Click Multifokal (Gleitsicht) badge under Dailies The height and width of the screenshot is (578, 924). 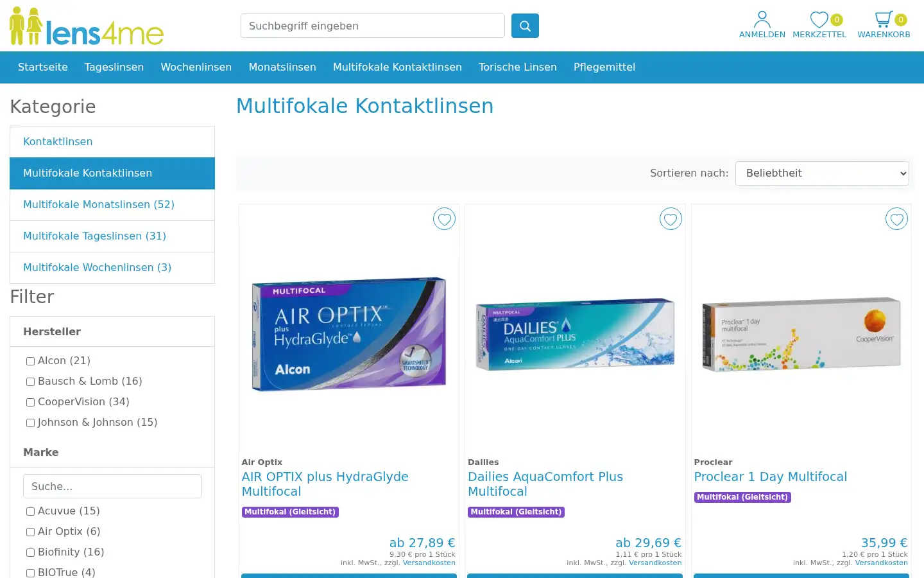[517, 512]
